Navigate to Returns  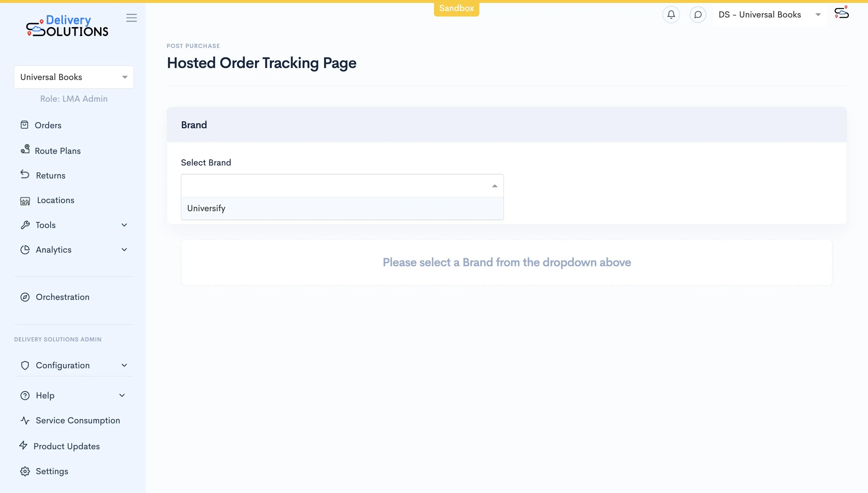pyautogui.click(x=51, y=175)
